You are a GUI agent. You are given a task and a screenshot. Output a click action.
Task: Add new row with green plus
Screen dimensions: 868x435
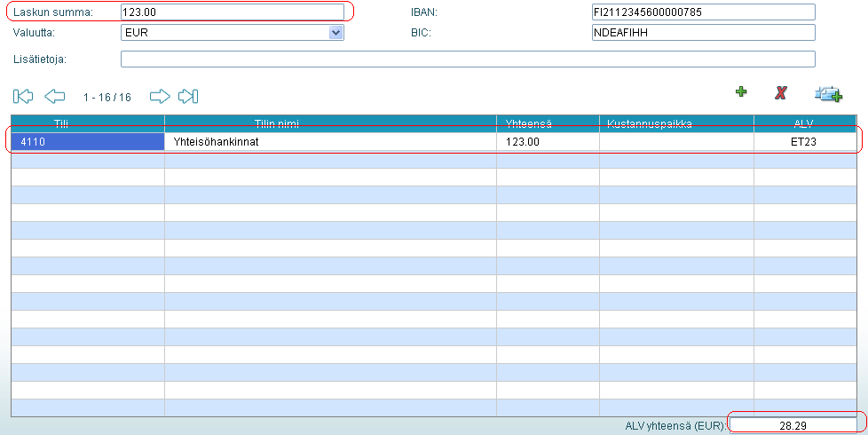[741, 91]
